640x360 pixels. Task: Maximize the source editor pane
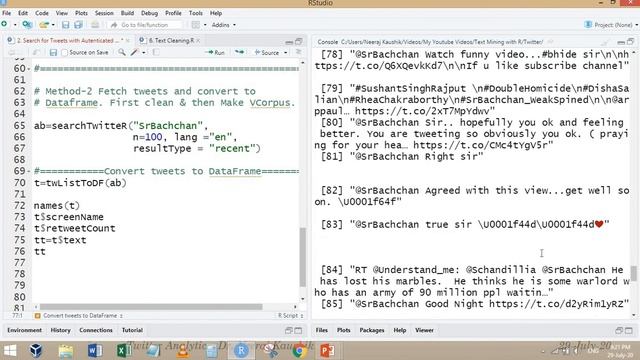[299, 41]
